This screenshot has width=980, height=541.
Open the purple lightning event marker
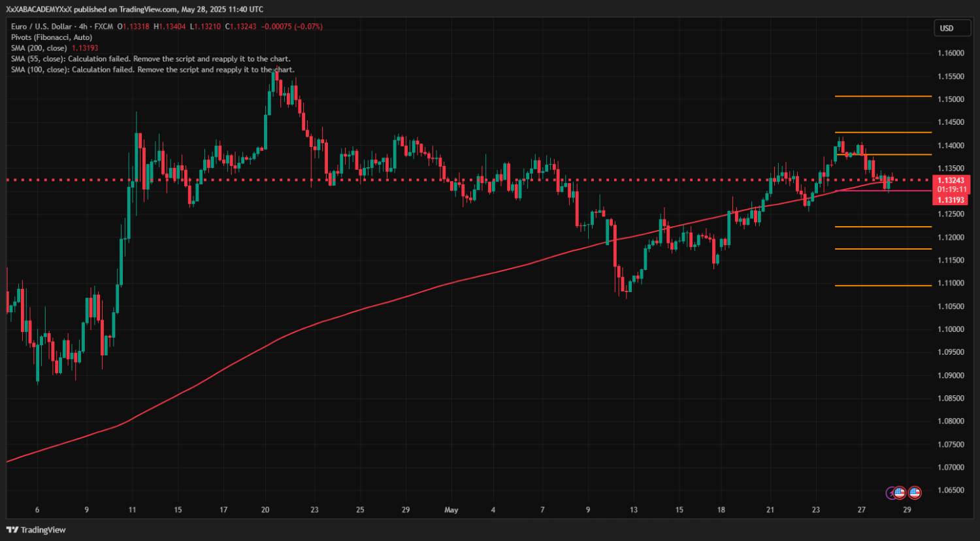[x=890, y=493]
